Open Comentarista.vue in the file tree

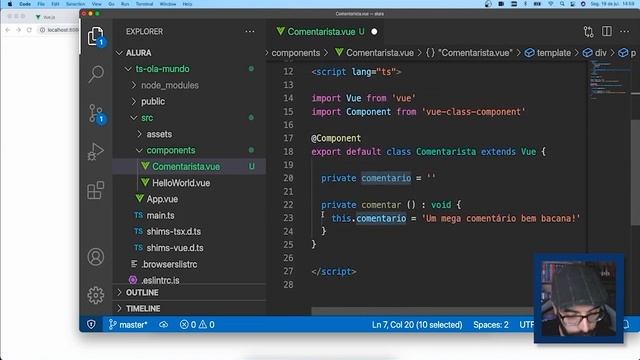[189, 167]
